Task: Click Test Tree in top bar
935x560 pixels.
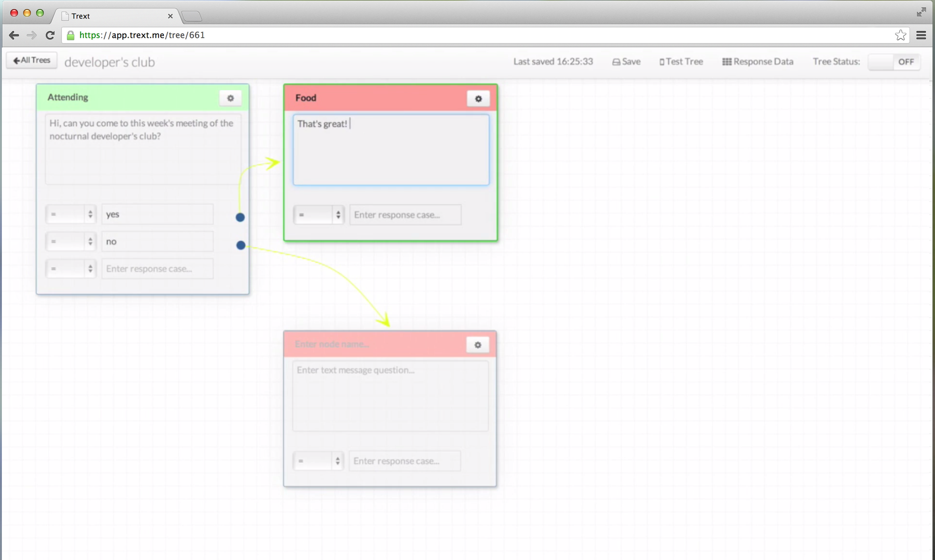Action: tap(681, 62)
